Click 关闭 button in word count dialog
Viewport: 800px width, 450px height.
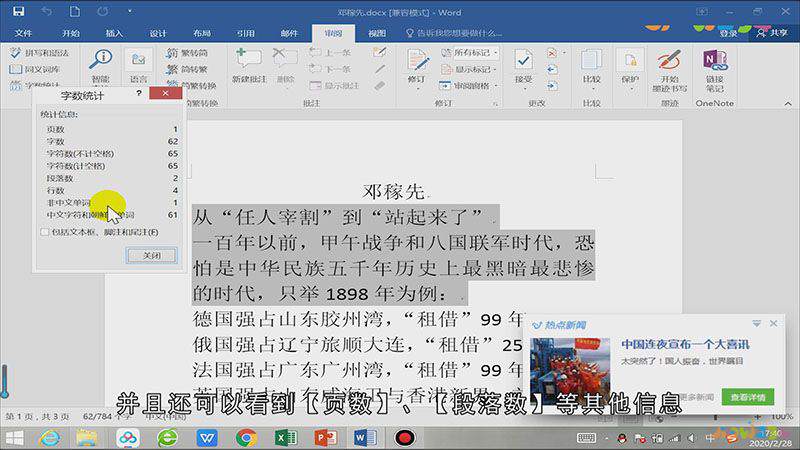[152, 255]
